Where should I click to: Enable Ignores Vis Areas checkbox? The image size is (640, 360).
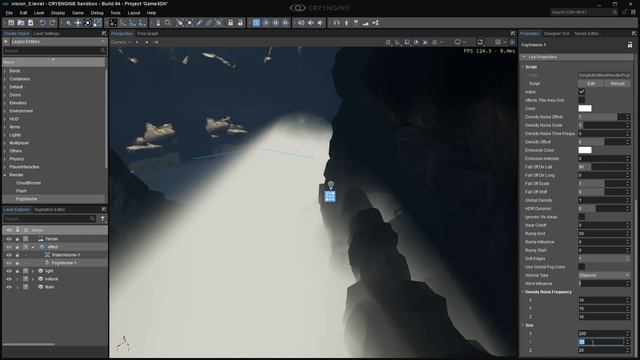coord(582,217)
